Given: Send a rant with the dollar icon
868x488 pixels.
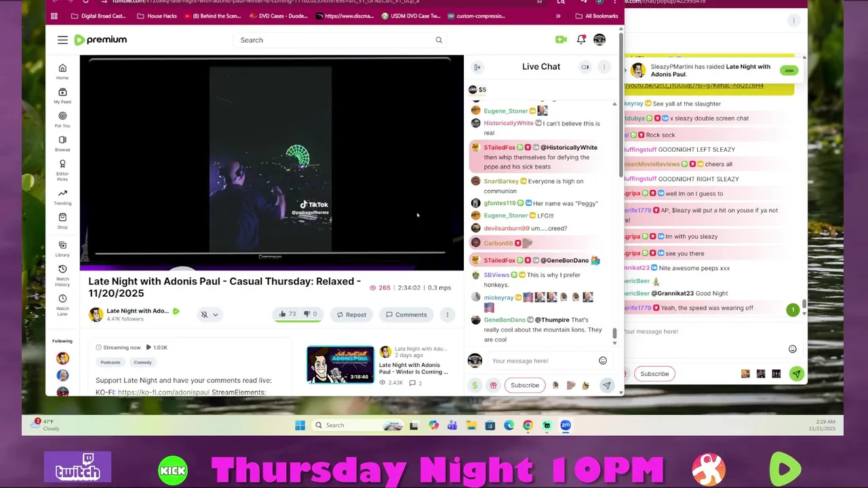Looking at the screenshot, I should point(475,386).
